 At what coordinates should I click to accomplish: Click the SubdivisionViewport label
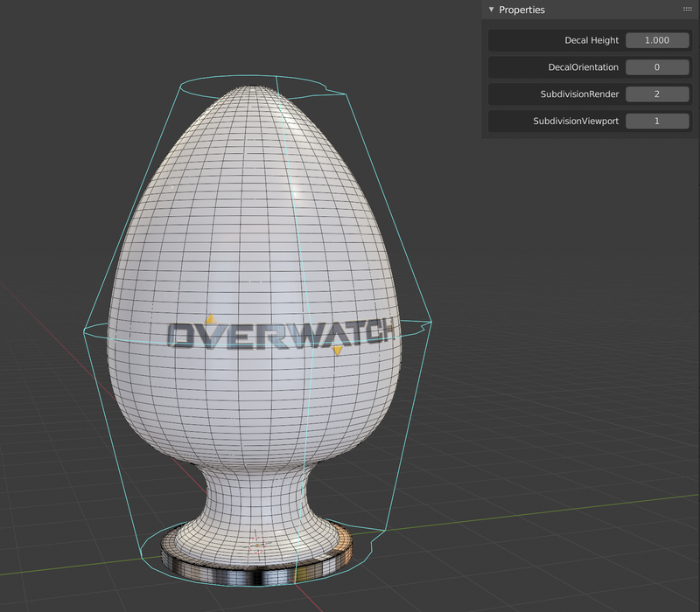(x=576, y=121)
